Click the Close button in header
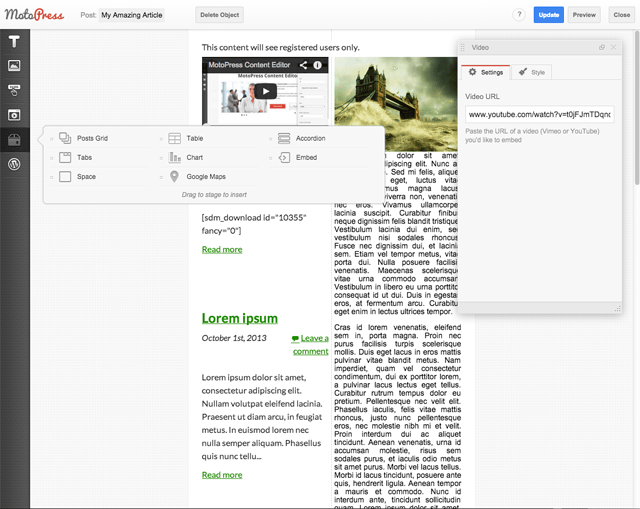Screen dimensions: 640x509 coord(622,15)
